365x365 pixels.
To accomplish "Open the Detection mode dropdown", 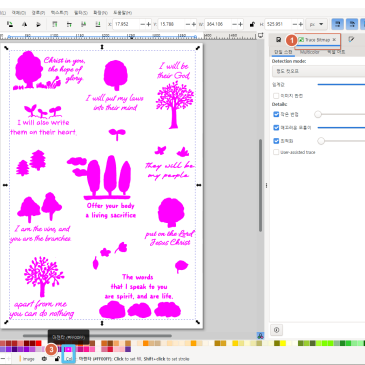I will click(x=319, y=71).
